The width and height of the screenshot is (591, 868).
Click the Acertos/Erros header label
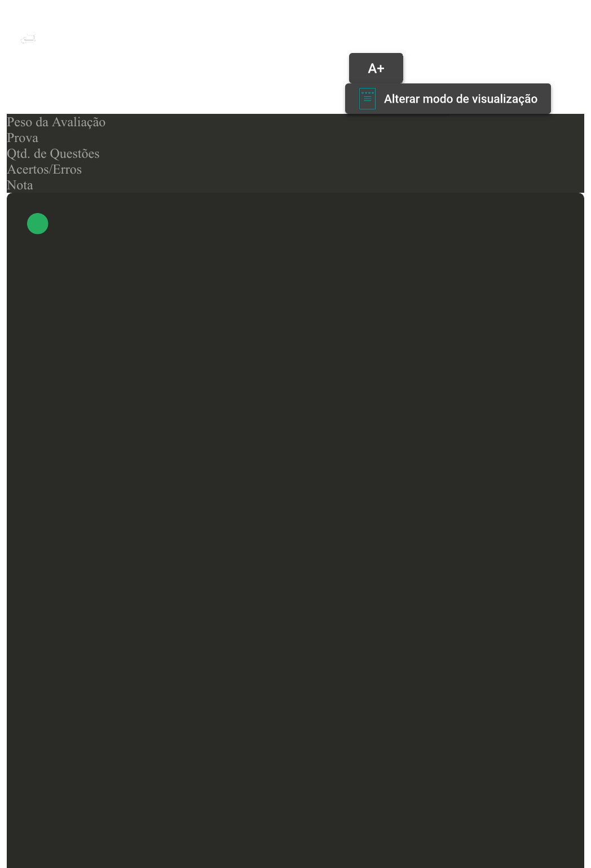(44, 169)
